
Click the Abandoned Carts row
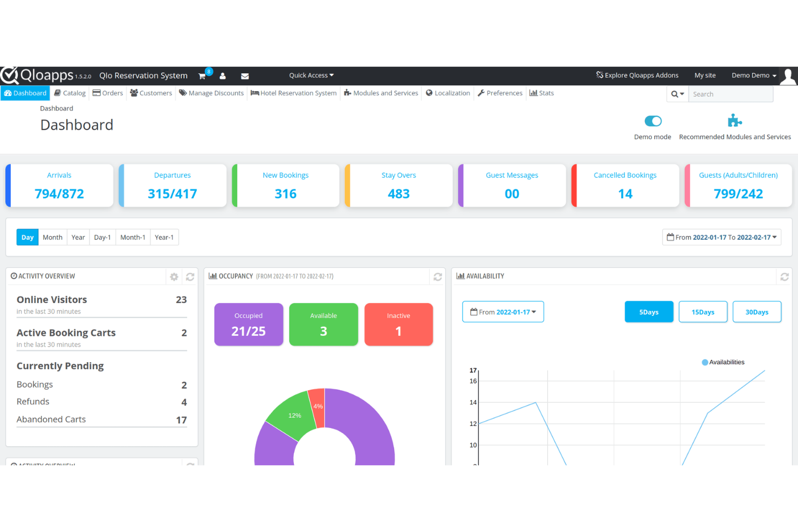pyautogui.click(x=102, y=419)
